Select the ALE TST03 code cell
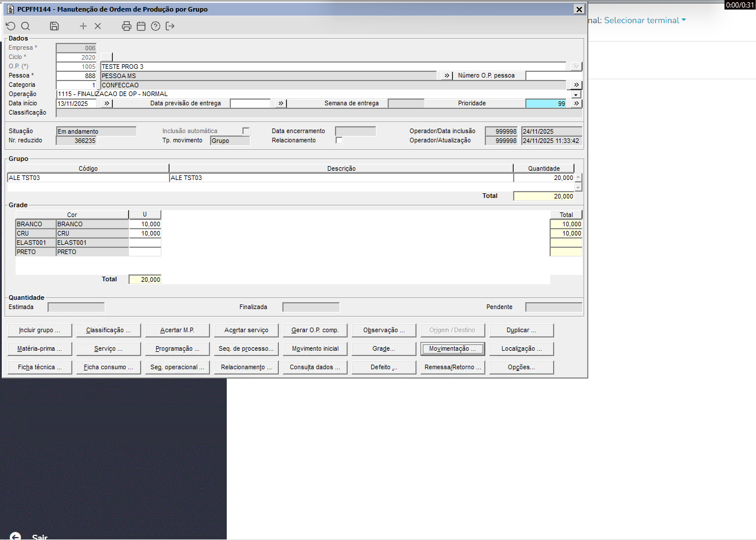Viewport: 756px width, 540px height. tap(88, 178)
